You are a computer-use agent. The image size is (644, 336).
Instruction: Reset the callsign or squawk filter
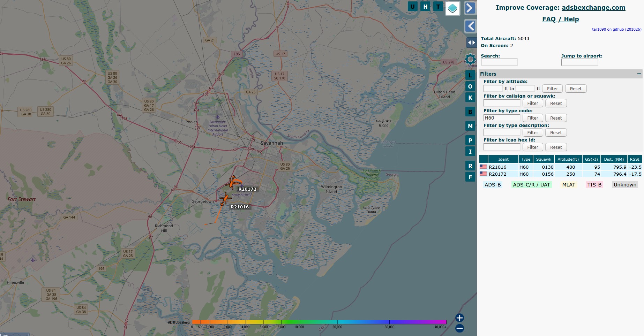coord(556,103)
